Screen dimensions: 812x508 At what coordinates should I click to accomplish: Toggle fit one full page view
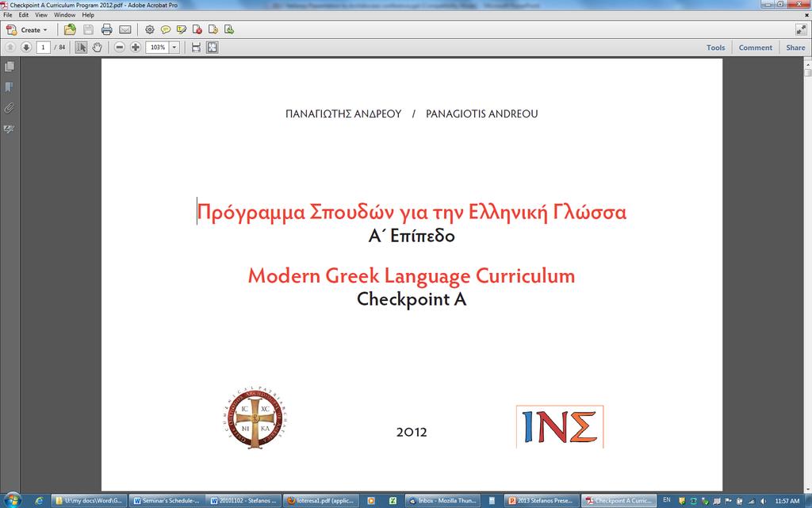pyautogui.click(x=212, y=47)
